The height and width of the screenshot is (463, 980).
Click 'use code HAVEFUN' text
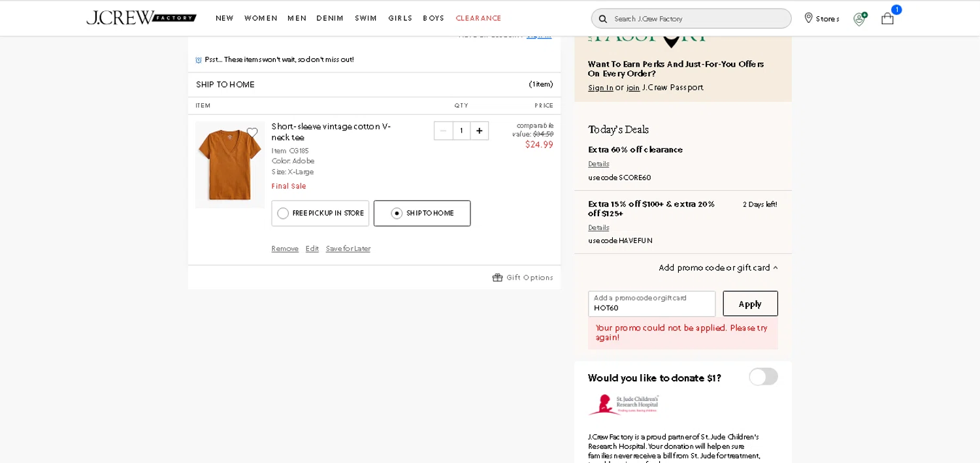pyautogui.click(x=620, y=241)
